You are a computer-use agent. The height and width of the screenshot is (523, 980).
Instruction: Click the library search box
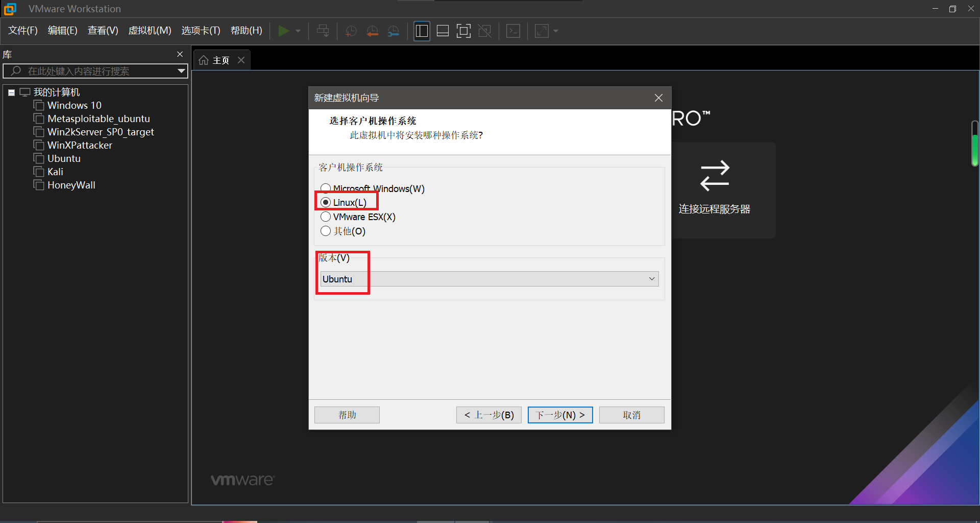(95, 71)
